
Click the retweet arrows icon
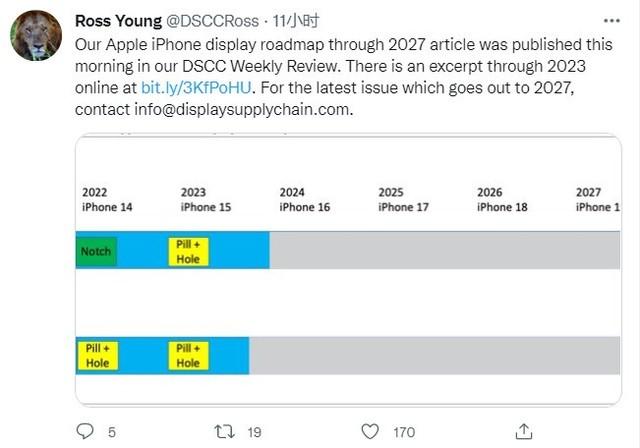[x=224, y=432]
